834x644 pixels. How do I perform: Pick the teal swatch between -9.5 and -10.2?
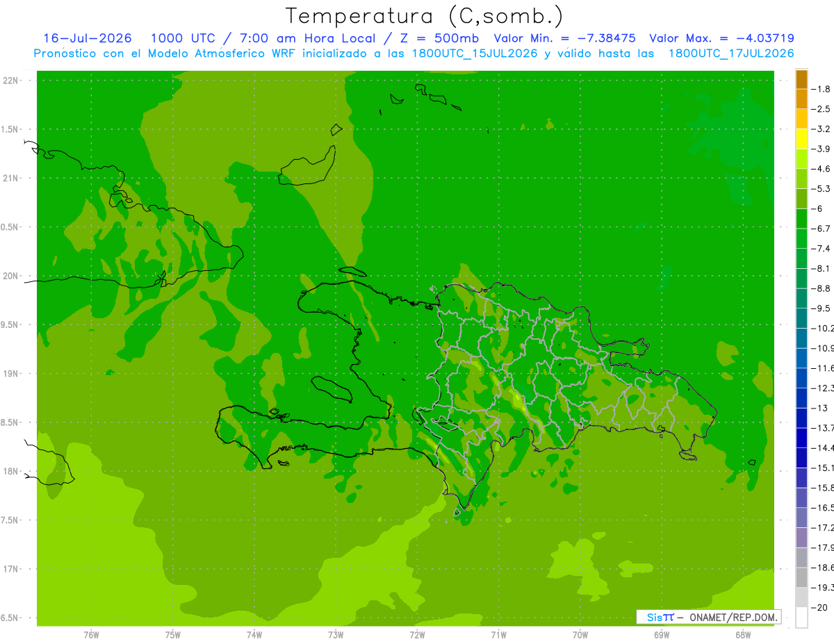click(801, 318)
